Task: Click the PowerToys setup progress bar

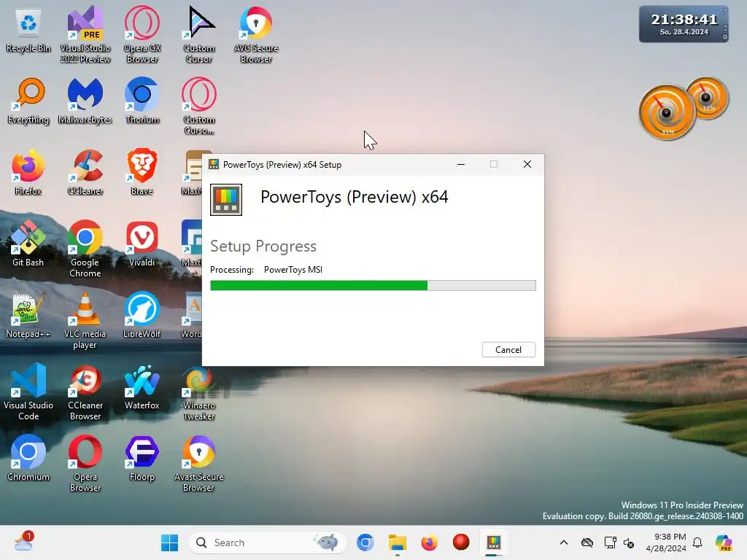Action: (x=373, y=285)
